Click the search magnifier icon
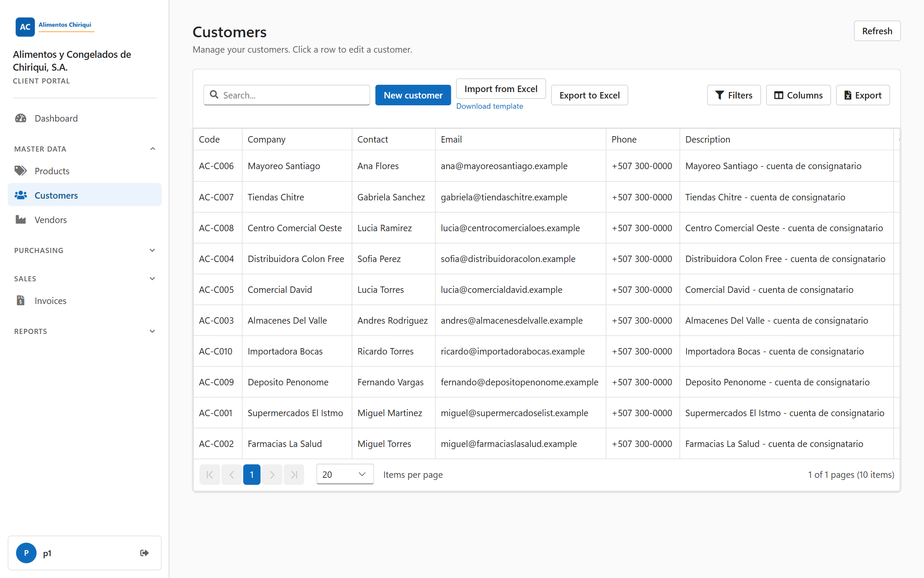 pos(214,95)
